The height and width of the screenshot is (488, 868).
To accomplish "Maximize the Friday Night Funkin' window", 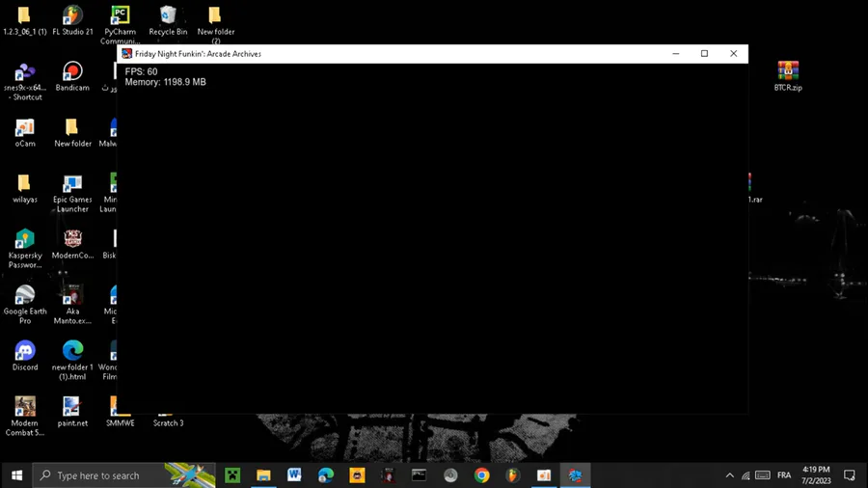I will pos(704,54).
